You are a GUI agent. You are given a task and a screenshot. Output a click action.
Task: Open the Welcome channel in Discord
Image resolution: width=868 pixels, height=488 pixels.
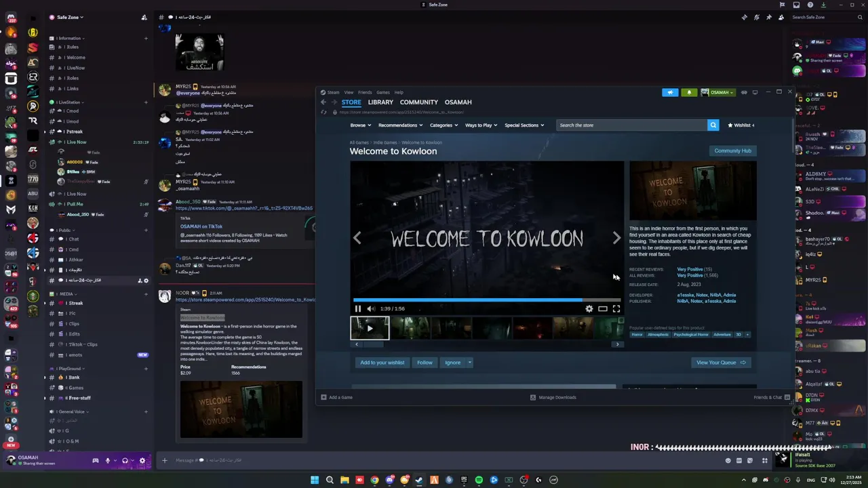[x=76, y=57]
